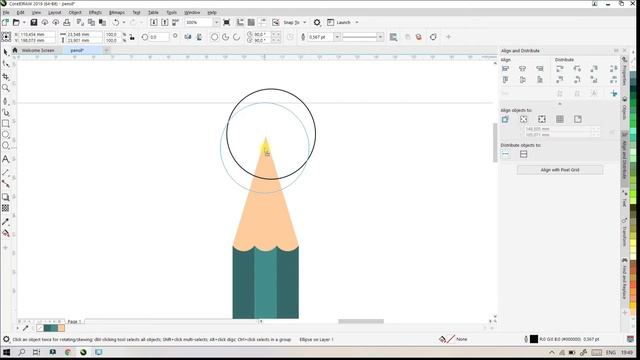Click the Print icon

pos(67,22)
